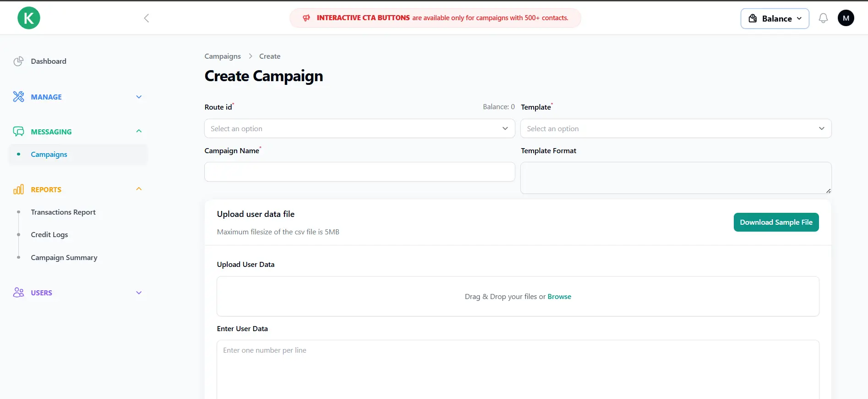
Task: Focus the Campaign Name input field
Action: [x=360, y=172]
